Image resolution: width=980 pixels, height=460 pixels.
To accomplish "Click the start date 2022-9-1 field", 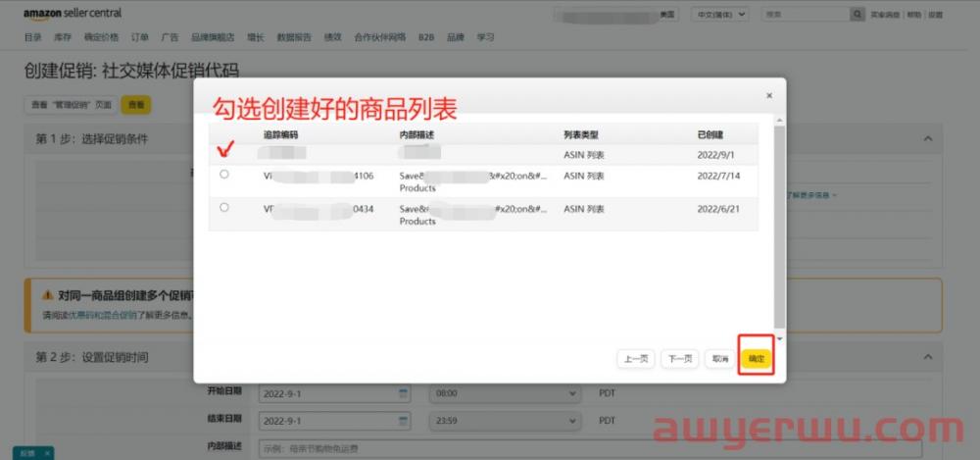I will tap(334, 393).
